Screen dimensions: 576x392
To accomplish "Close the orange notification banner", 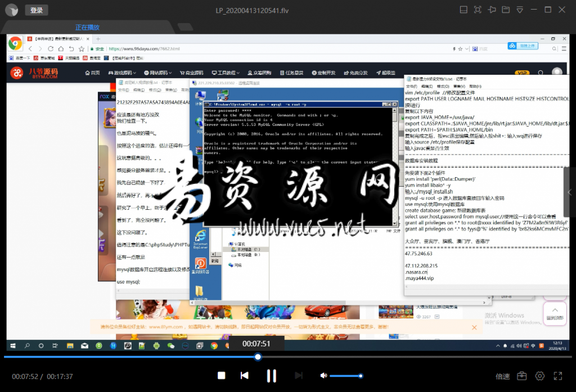I will (474, 327).
